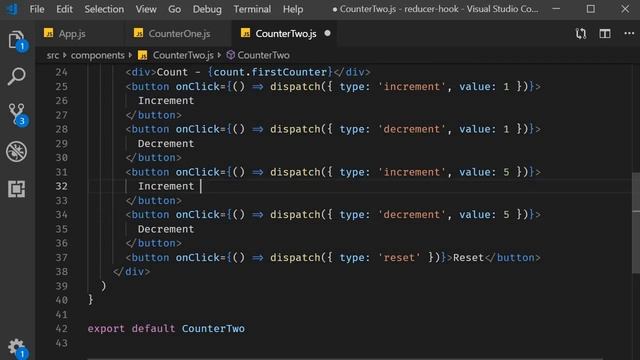Click Reset text on line 37
The image size is (640, 360).
[x=468, y=258]
